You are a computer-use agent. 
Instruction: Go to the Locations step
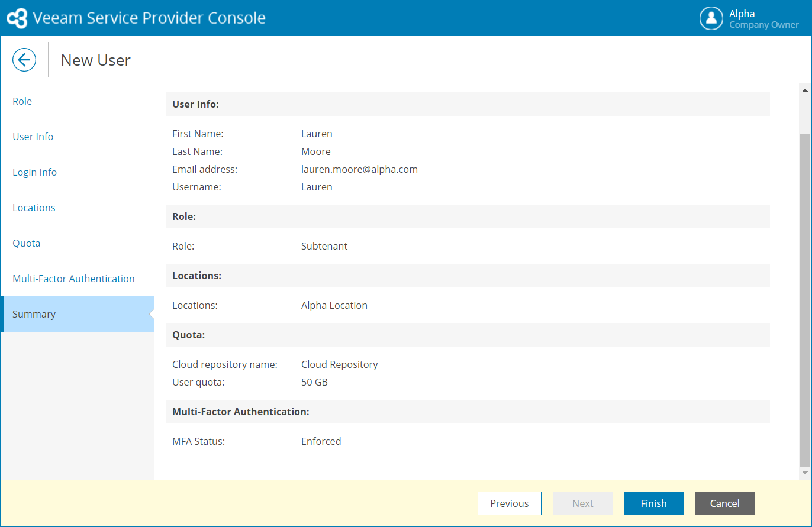click(77, 208)
